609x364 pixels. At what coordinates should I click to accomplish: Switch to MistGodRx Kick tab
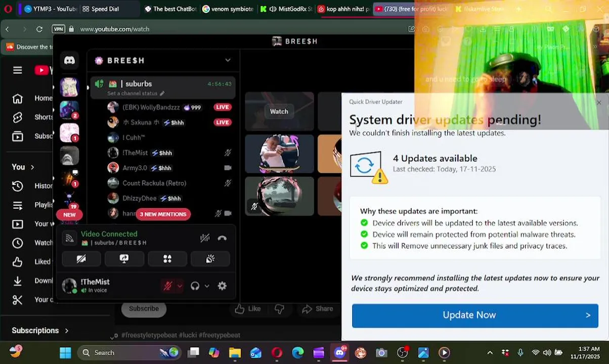[286, 9]
